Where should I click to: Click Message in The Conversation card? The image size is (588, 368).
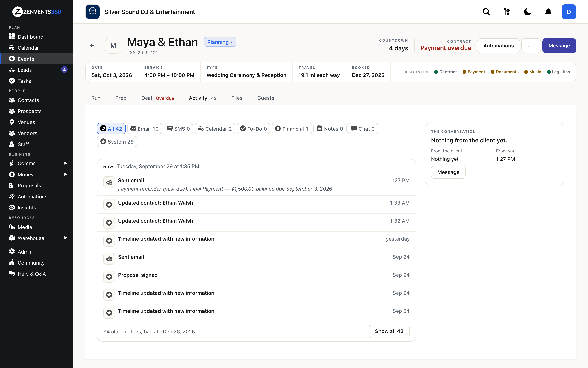pyautogui.click(x=448, y=172)
